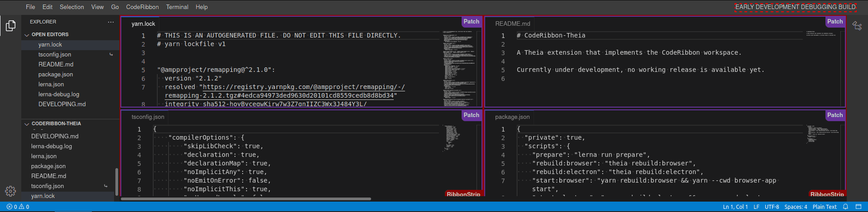868x212 pixels.
Task: Select package.json in Open Editors
Action: click(x=70, y=75)
